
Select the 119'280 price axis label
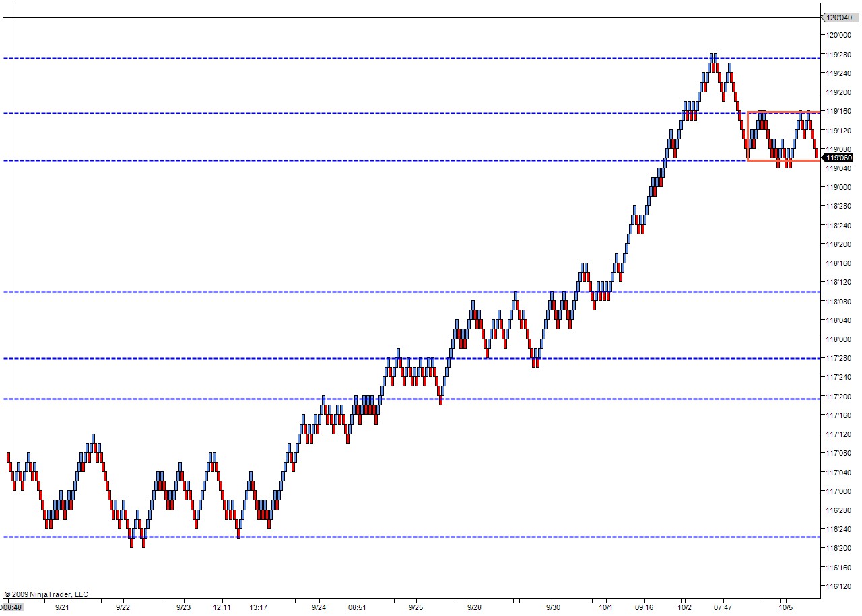pos(840,54)
